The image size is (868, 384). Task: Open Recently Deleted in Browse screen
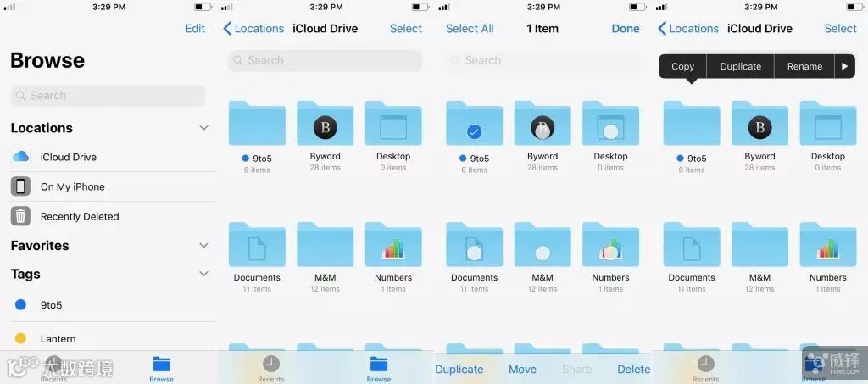coord(108,216)
